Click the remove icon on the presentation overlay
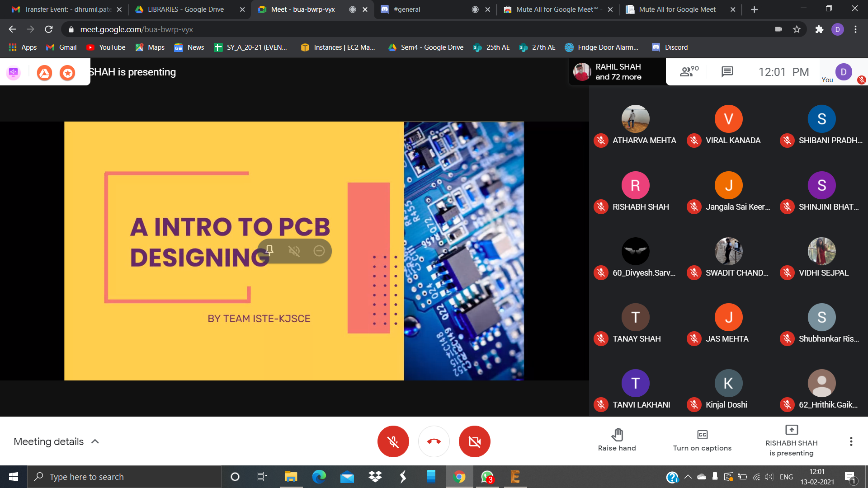 pos(319,251)
